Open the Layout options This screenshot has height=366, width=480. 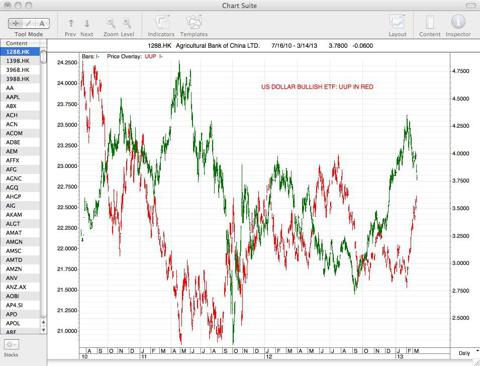[397, 22]
